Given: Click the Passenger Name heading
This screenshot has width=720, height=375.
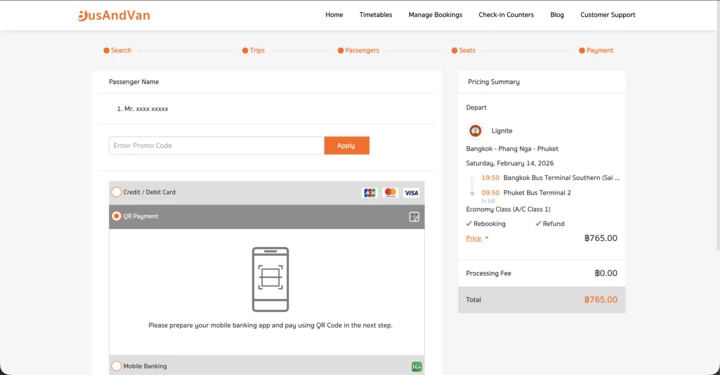Looking at the screenshot, I should click(x=134, y=82).
